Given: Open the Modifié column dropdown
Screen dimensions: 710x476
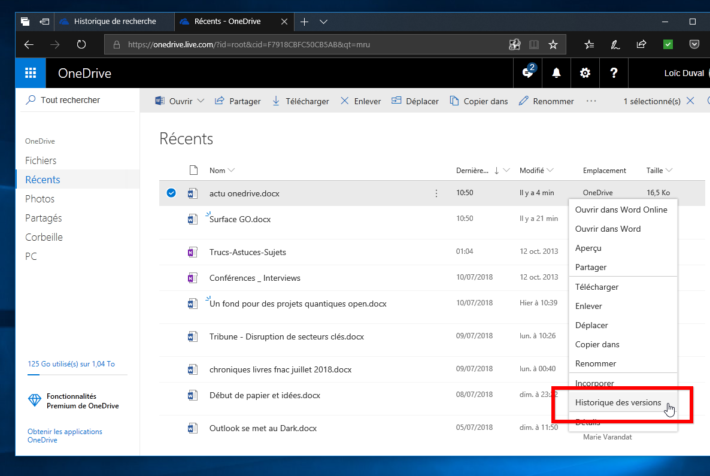Looking at the screenshot, I should pyautogui.click(x=550, y=170).
